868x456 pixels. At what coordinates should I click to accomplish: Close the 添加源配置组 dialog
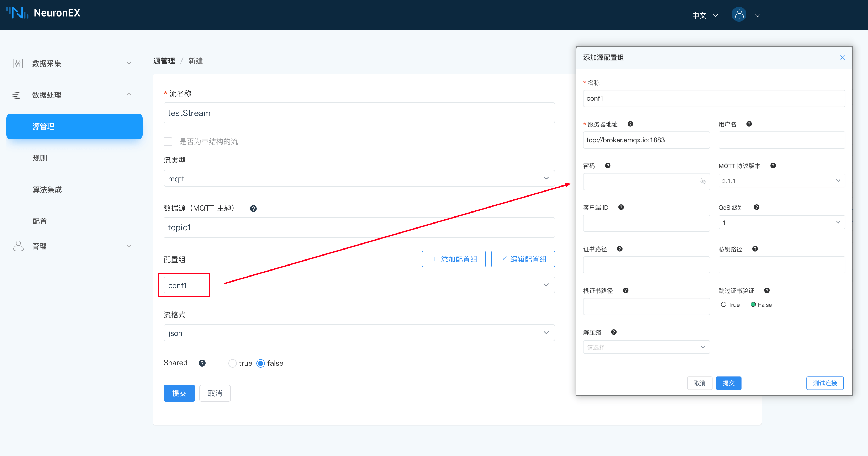tap(842, 57)
